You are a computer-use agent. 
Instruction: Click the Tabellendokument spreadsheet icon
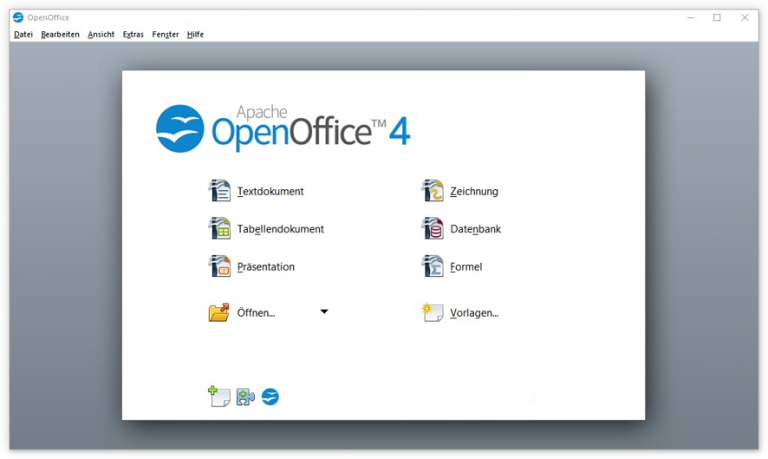click(x=219, y=228)
